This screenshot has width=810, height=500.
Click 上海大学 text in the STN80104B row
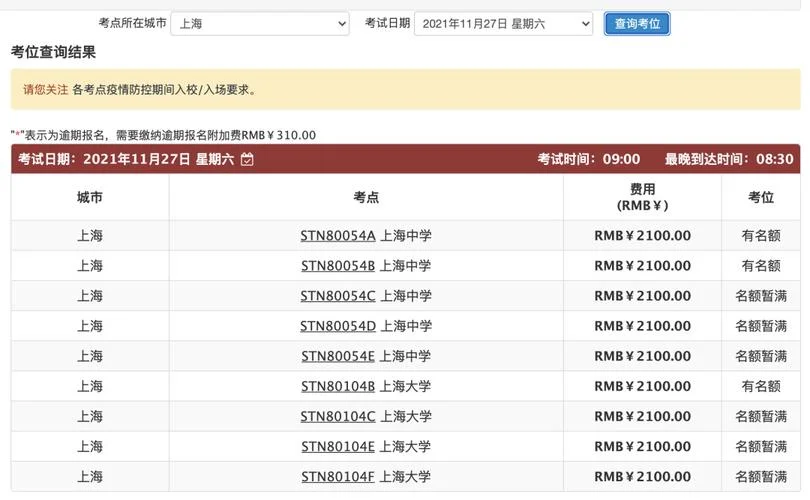point(406,386)
